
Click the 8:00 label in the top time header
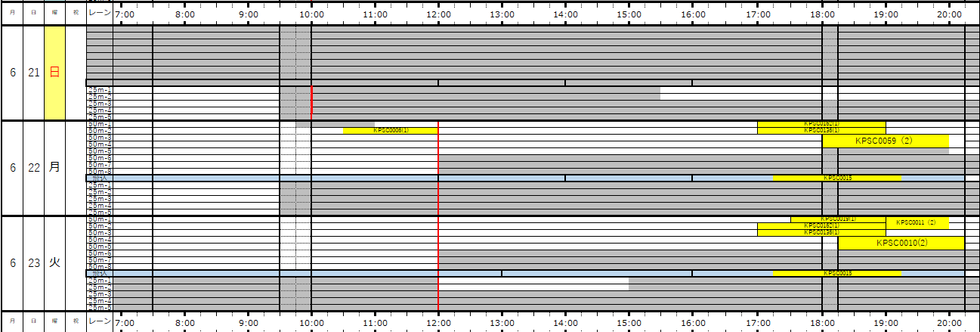click(x=184, y=14)
